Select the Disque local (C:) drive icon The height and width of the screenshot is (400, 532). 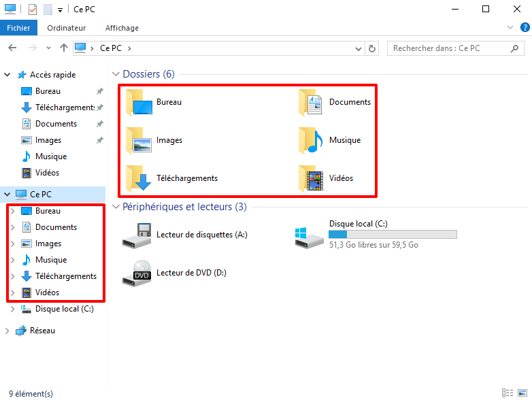pyautogui.click(x=309, y=237)
